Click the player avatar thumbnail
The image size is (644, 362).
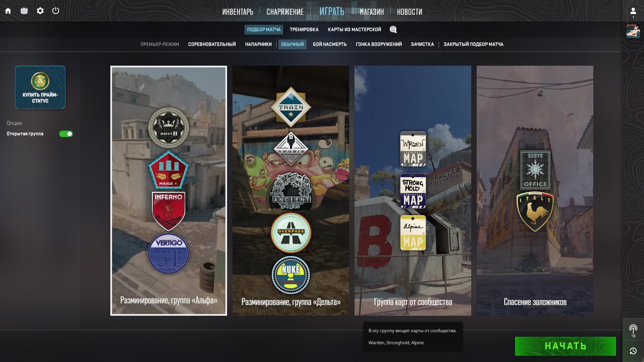(633, 31)
